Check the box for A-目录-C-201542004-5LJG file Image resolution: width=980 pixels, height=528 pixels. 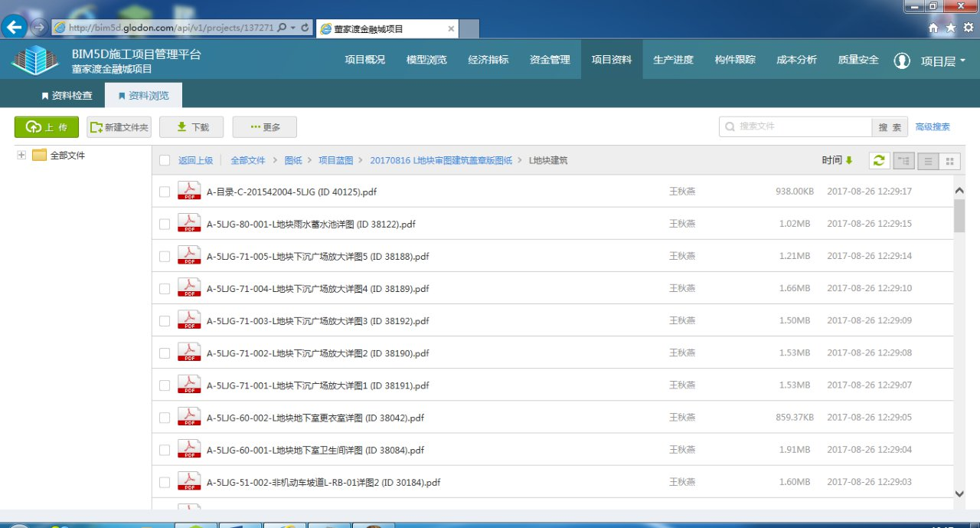pos(165,192)
